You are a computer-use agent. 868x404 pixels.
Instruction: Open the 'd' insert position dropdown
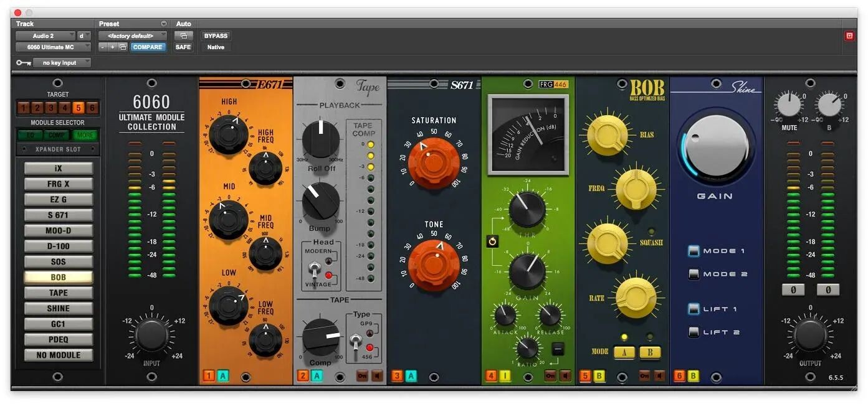[84, 36]
